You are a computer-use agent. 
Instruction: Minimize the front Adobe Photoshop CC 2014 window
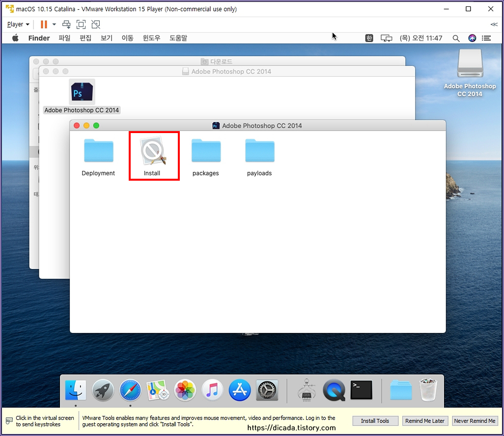click(86, 126)
